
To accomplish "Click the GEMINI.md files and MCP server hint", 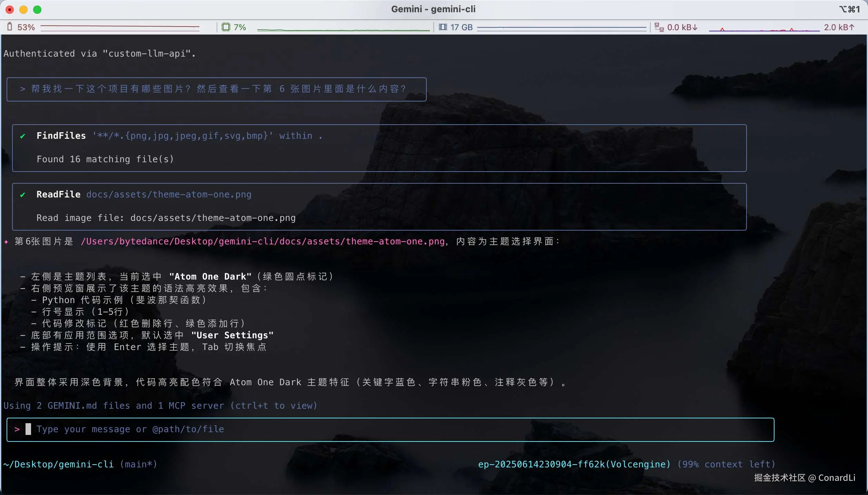I will pyautogui.click(x=160, y=406).
